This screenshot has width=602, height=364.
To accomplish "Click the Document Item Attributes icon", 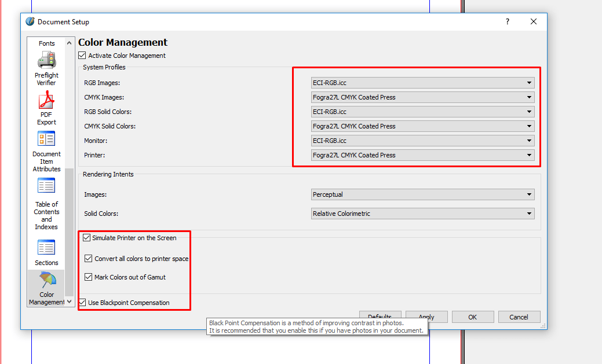I will [46, 139].
